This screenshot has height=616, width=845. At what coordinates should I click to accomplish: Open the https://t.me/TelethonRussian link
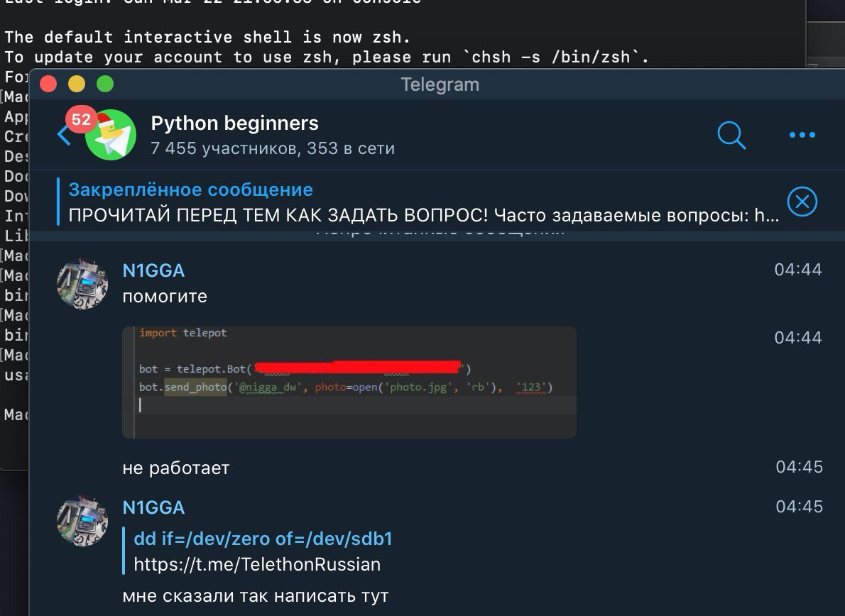[x=257, y=564]
